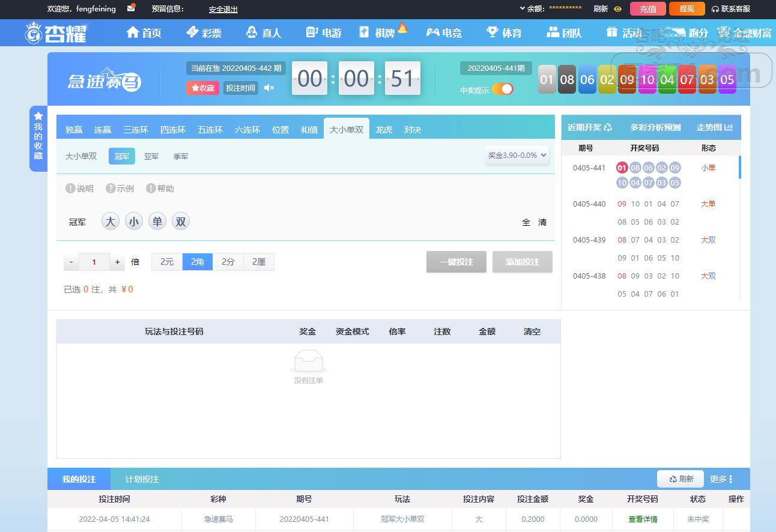Image resolution: width=776 pixels, height=532 pixels.
Task: Choose the 2厘 money unit
Action: (259, 262)
